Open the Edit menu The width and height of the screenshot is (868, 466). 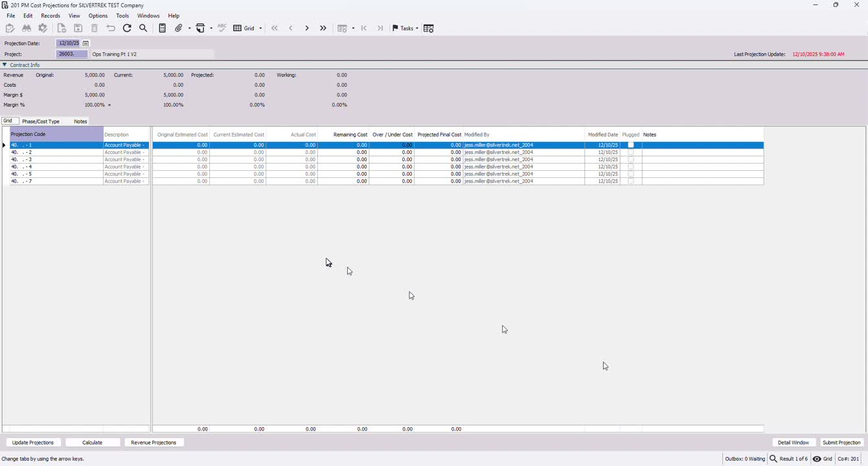point(28,16)
